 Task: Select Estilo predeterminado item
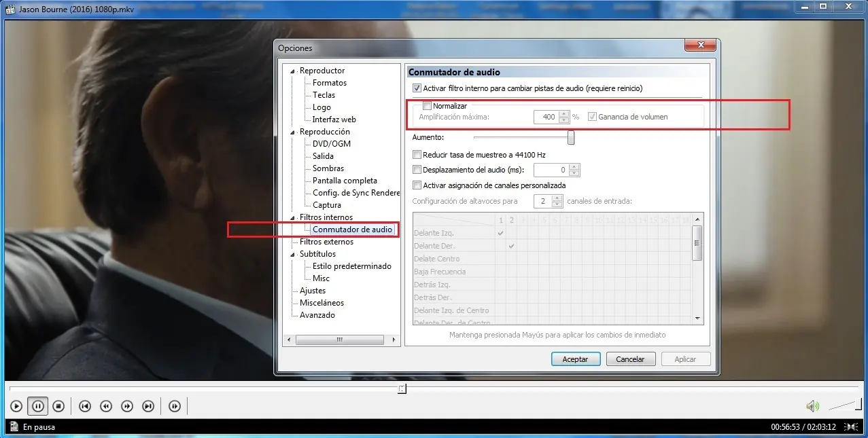(352, 266)
